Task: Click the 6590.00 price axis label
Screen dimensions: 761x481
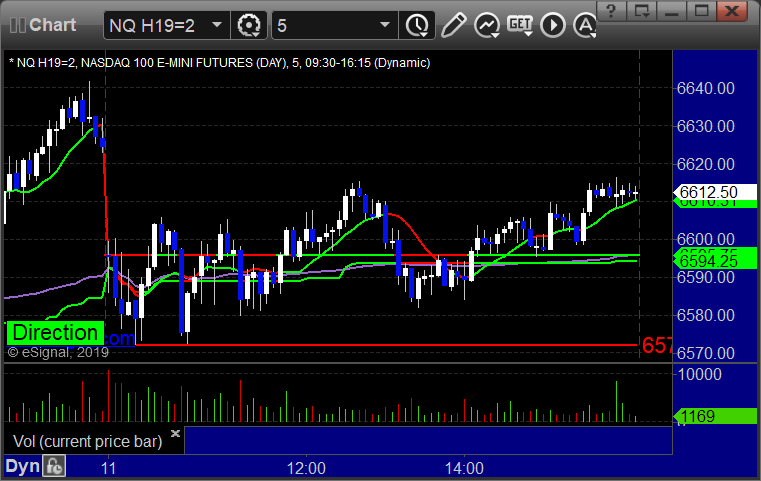Action: coord(706,277)
